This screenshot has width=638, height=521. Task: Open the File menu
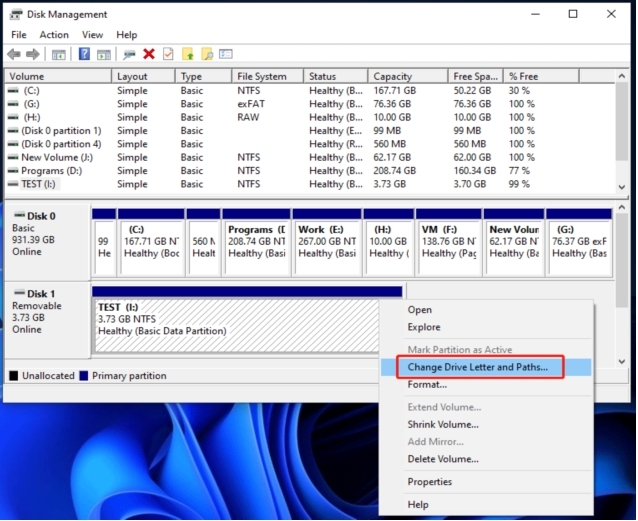18,35
